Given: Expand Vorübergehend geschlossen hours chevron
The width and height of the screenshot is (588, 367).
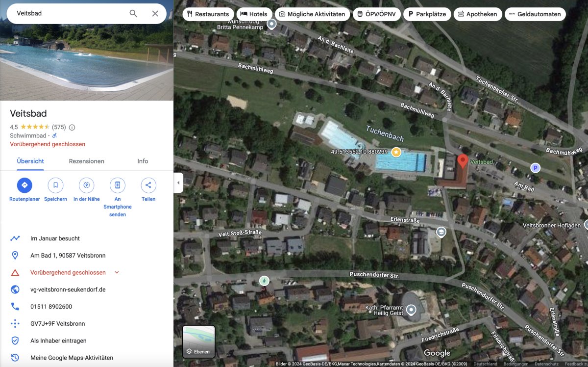Looking at the screenshot, I should click(117, 272).
